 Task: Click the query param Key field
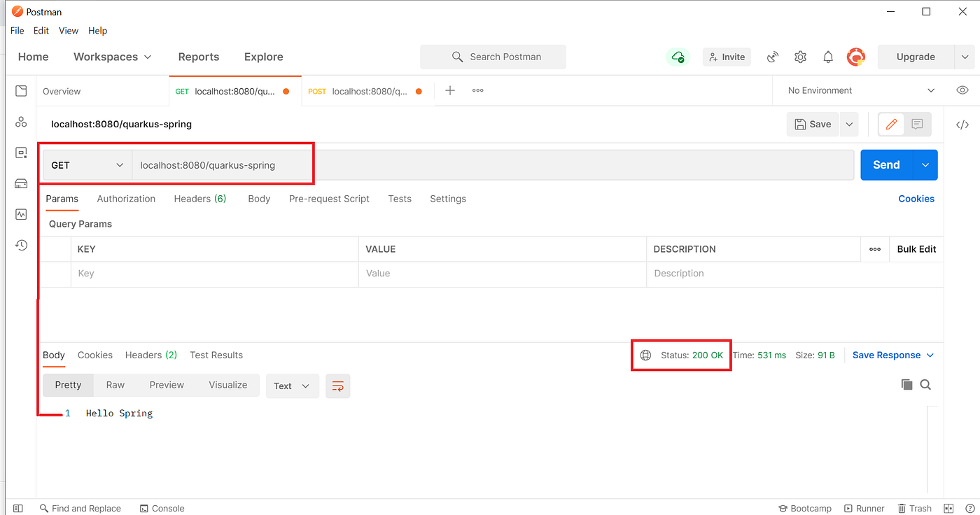coord(214,274)
